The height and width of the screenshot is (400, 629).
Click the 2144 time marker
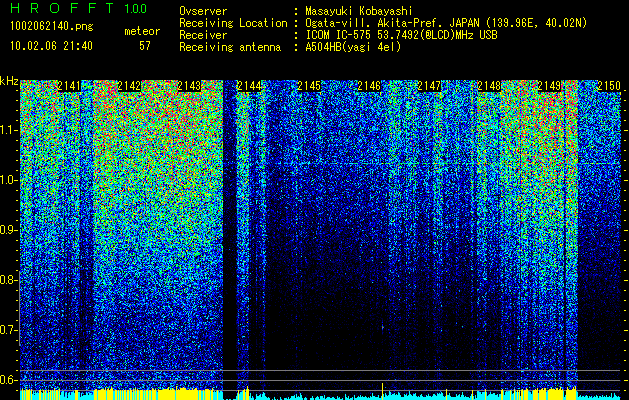[x=249, y=86]
